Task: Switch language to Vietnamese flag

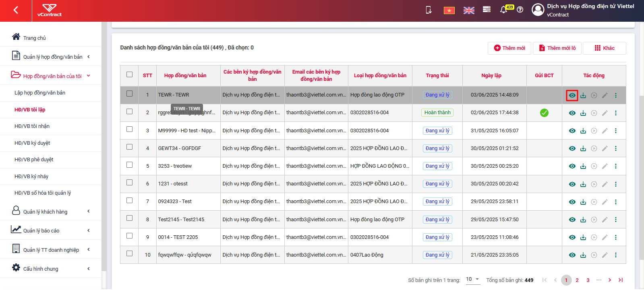Action: pos(449,10)
